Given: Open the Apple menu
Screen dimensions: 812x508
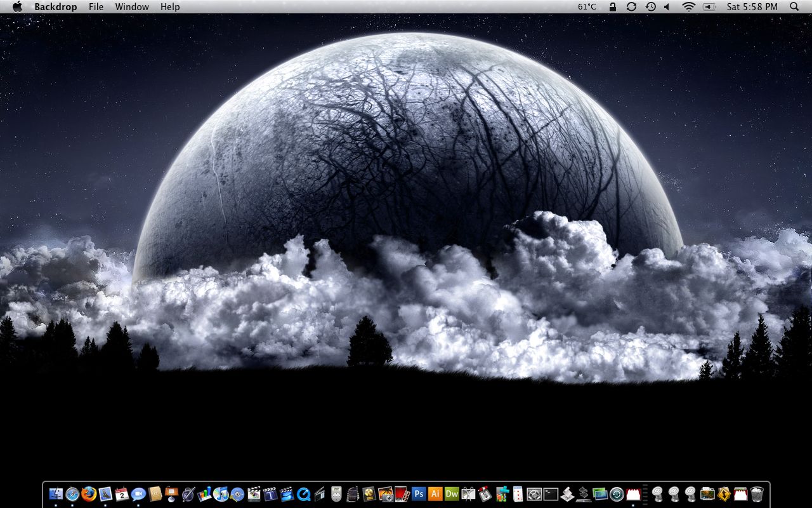Looking at the screenshot, I should tap(17, 6).
